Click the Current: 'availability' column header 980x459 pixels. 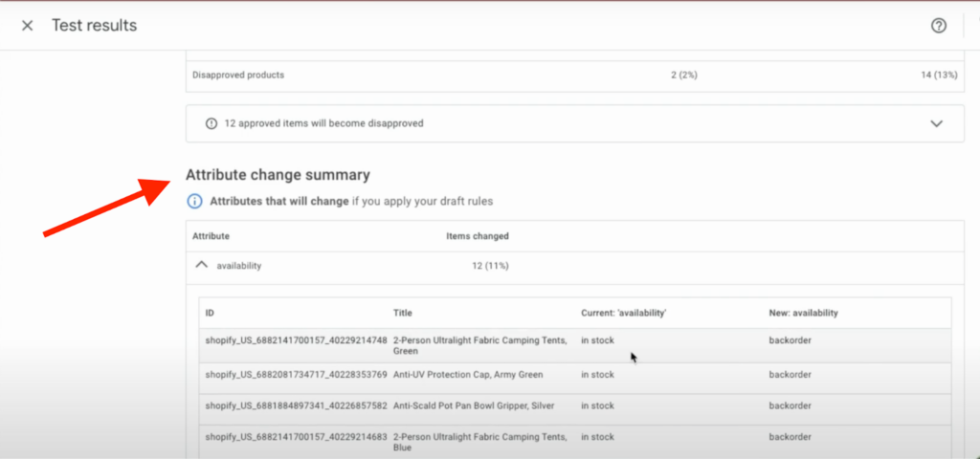point(623,313)
